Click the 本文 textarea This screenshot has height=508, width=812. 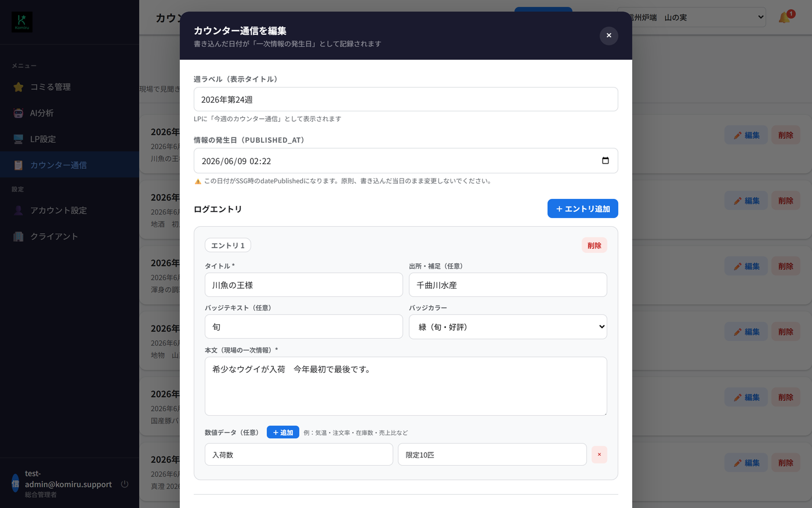coord(406,386)
